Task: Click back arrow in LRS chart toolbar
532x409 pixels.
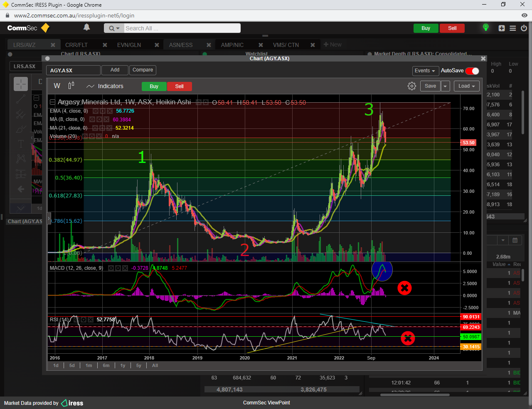Action: click(x=21, y=189)
